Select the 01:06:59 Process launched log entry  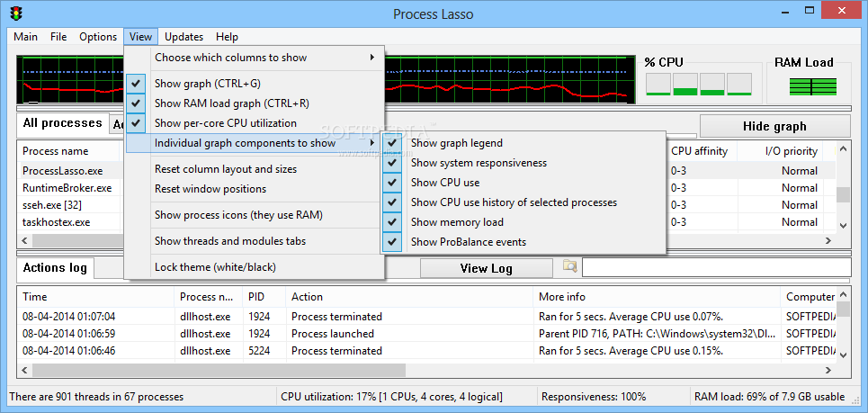pyautogui.click(x=426, y=334)
